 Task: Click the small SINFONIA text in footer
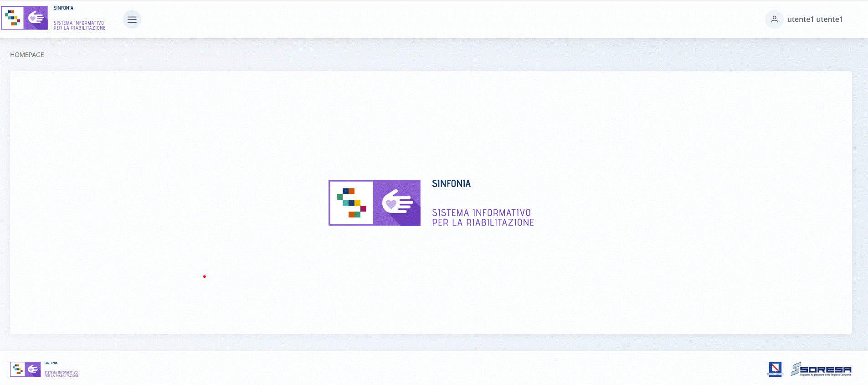pos(51,363)
